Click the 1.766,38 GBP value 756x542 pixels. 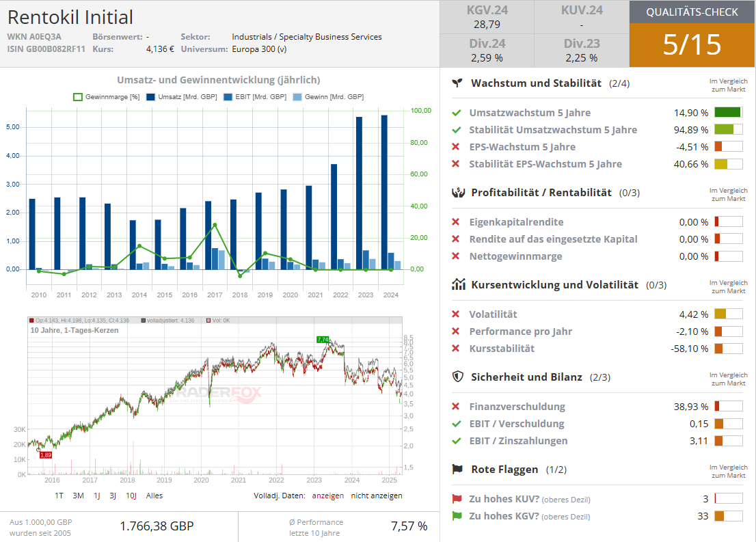(x=157, y=526)
